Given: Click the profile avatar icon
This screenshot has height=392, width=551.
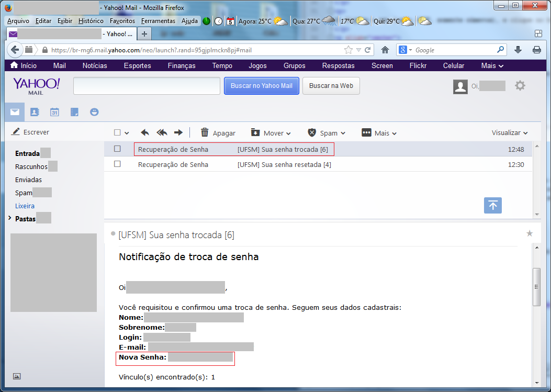Looking at the screenshot, I should pyautogui.click(x=460, y=86).
